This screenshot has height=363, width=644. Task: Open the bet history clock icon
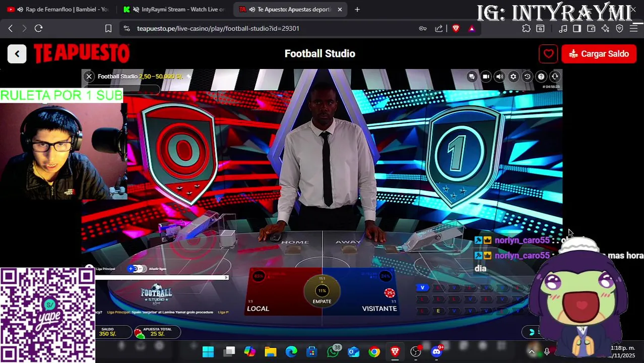[527, 77]
